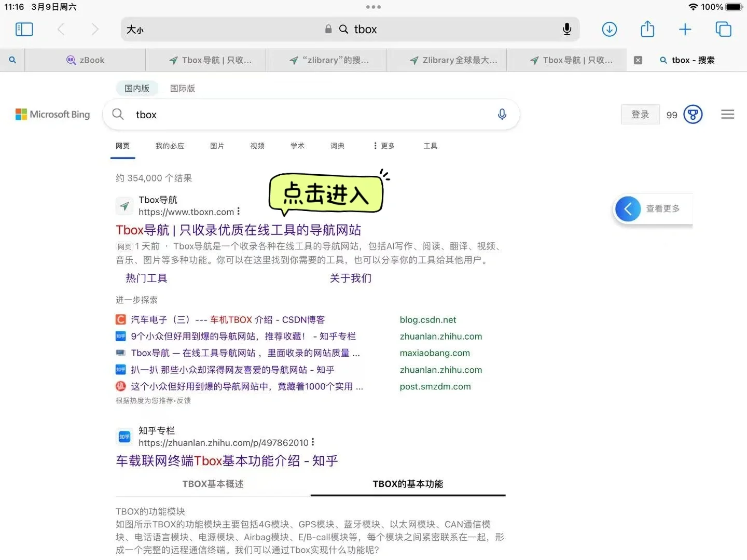Edit the Bing search box query

coord(311,115)
